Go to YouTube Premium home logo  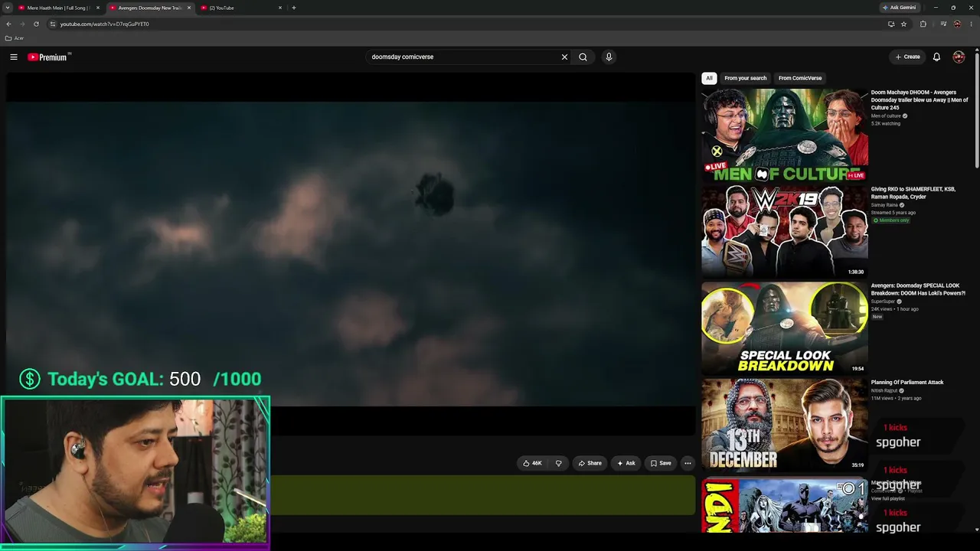point(49,57)
